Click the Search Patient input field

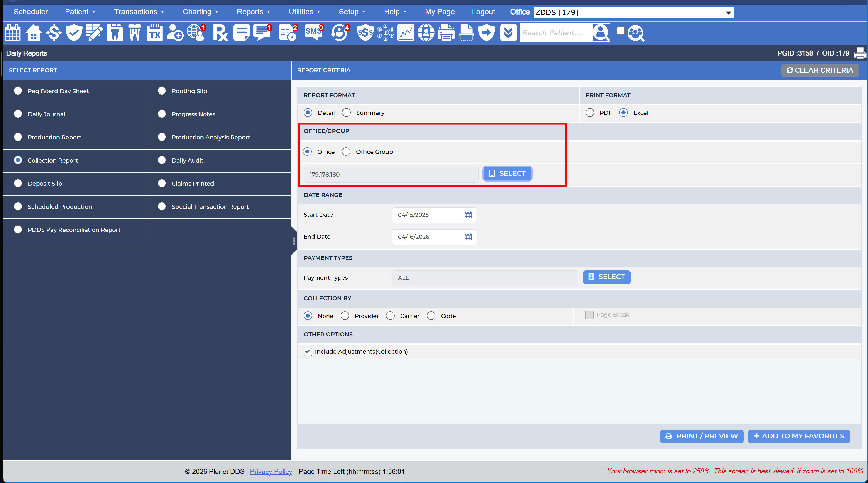click(x=556, y=33)
